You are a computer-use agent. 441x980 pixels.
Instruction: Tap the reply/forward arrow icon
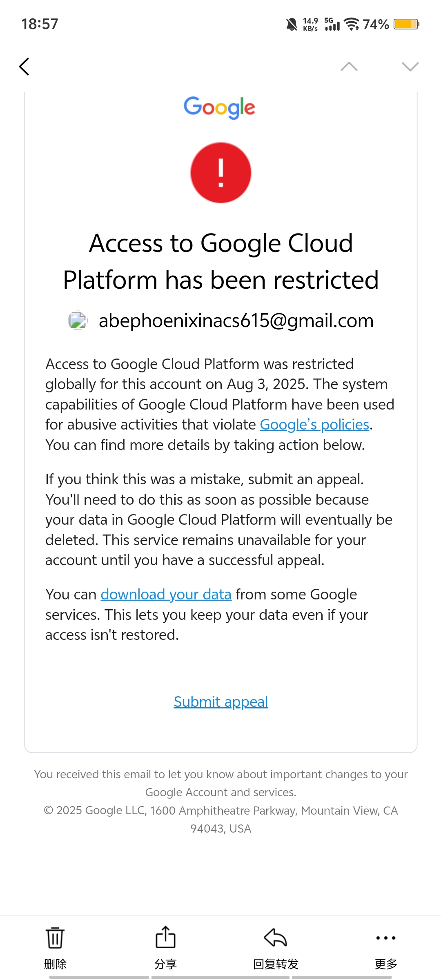click(x=276, y=938)
